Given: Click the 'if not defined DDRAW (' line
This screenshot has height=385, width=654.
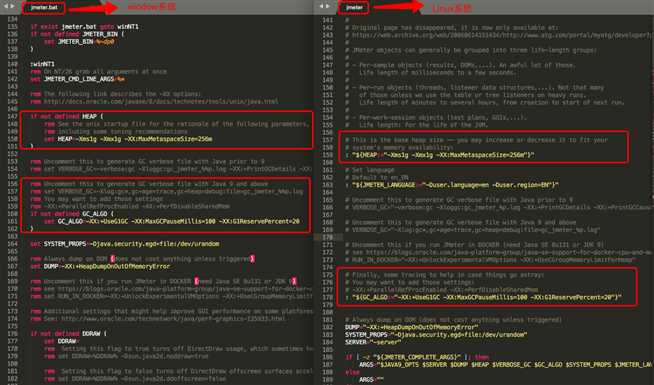Looking at the screenshot, I should 68,334.
